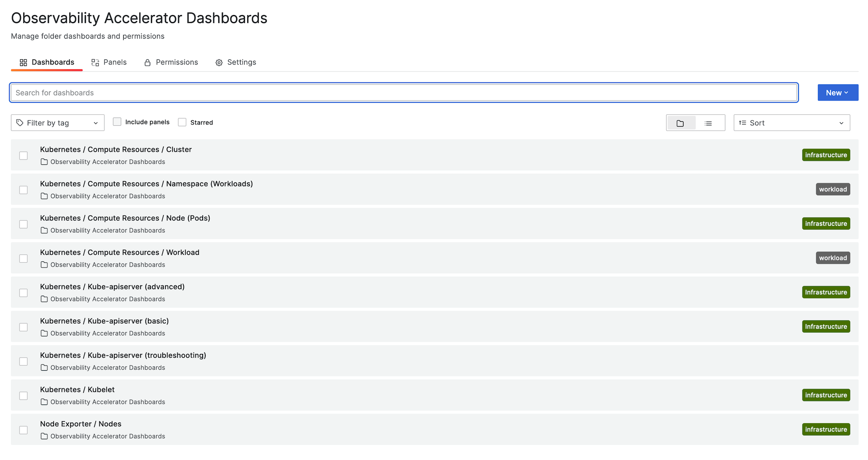Screen dimensions: 868x460
Task: Focus the Search for dashboards field
Action: [x=404, y=93]
